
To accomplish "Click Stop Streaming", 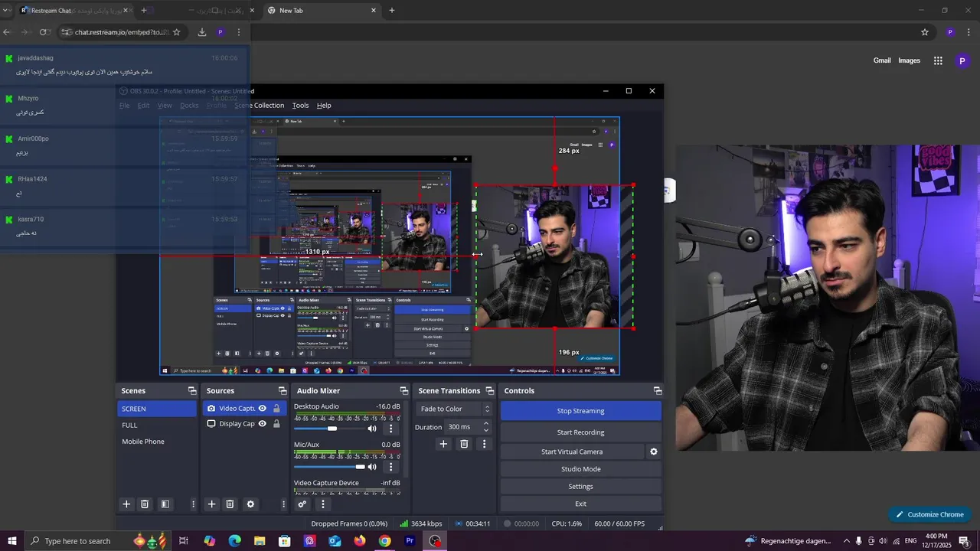I will [580, 411].
